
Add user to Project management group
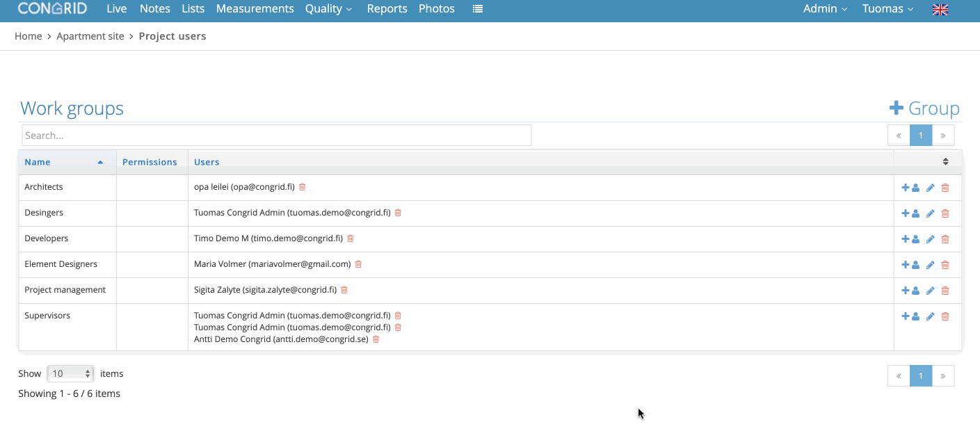click(910, 291)
